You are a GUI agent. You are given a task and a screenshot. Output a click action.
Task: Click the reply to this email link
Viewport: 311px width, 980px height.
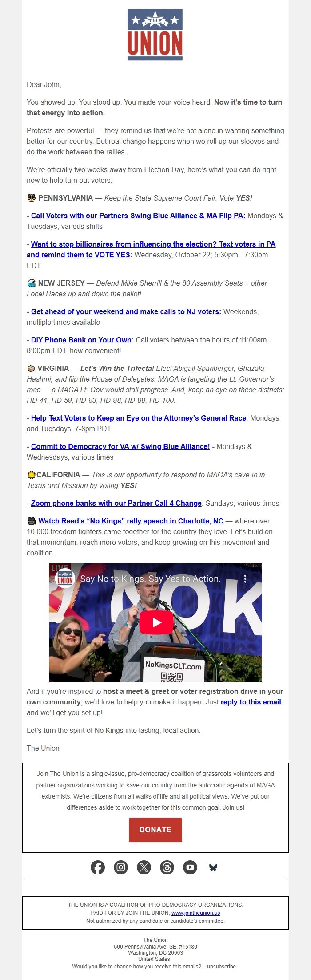click(x=251, y=702)
